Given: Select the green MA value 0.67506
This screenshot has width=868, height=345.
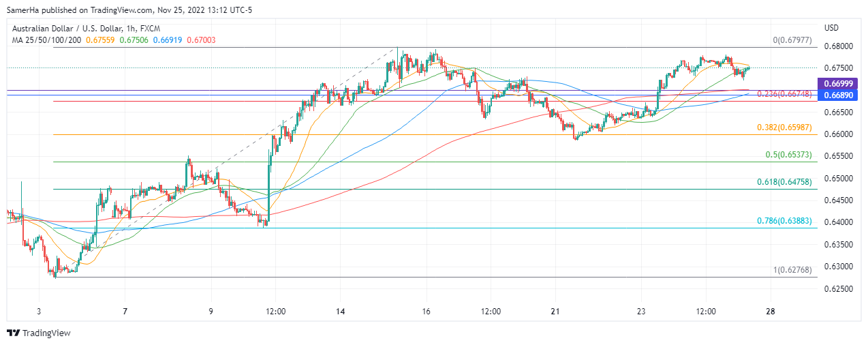Looking at the screenshot, I should (134, 40).
